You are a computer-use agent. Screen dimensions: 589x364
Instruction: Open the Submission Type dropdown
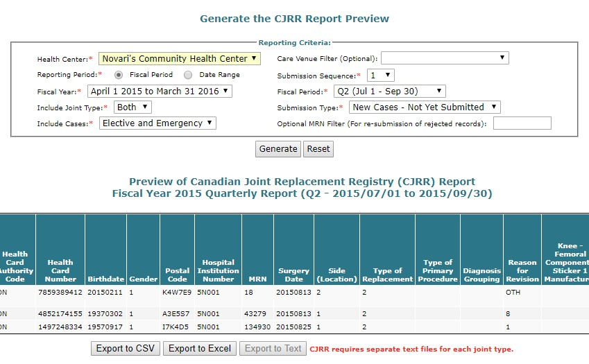(425, 107)
